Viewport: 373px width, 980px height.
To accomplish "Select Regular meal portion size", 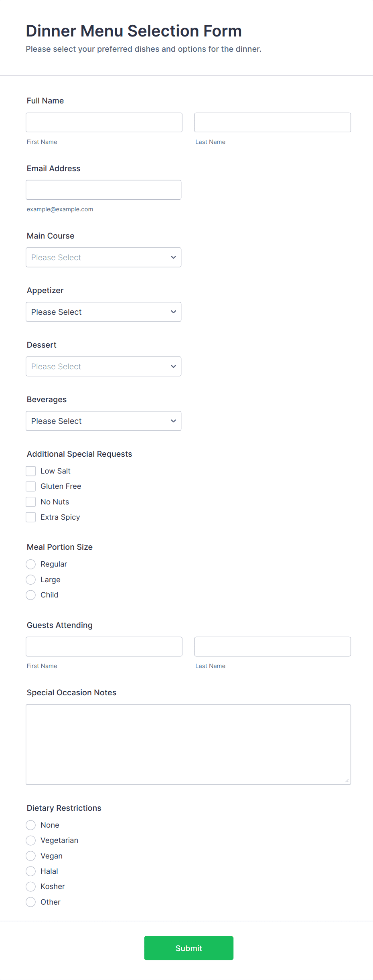I will click(x=31, y=564).
